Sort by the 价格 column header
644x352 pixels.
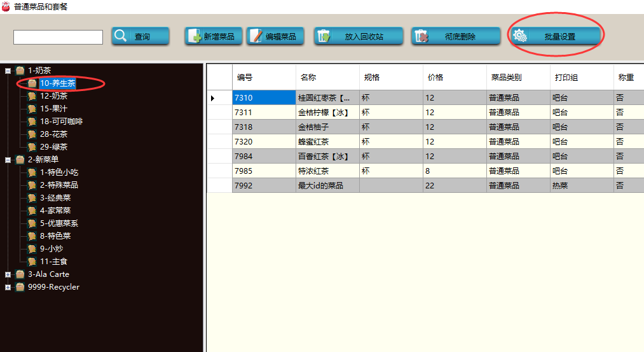[x=435, y=78]
